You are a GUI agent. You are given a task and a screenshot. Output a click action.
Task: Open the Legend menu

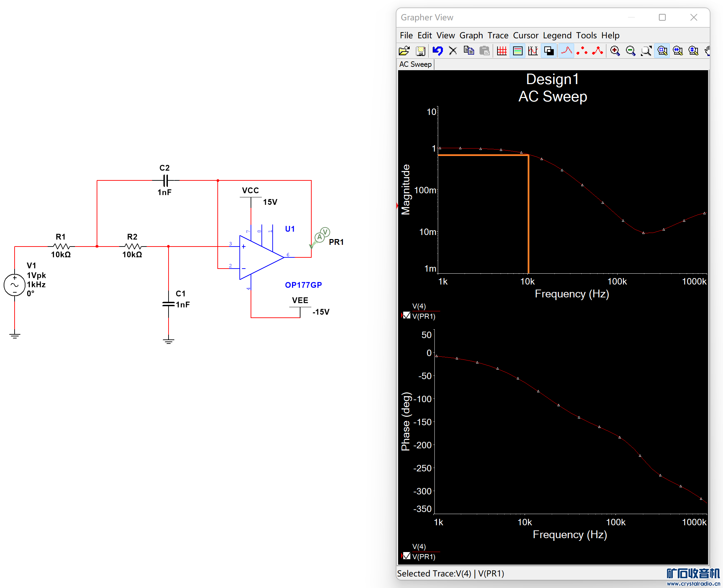click(x=557, y=35)
